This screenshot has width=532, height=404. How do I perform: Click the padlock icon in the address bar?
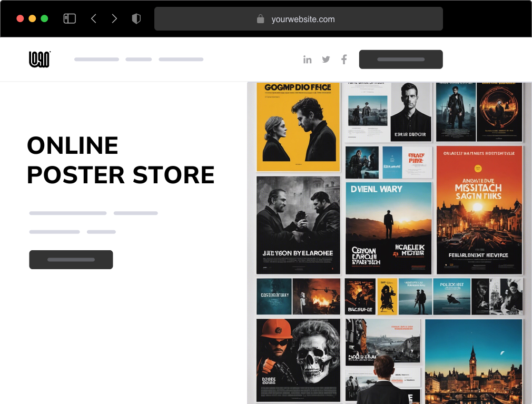pos(261,19)
